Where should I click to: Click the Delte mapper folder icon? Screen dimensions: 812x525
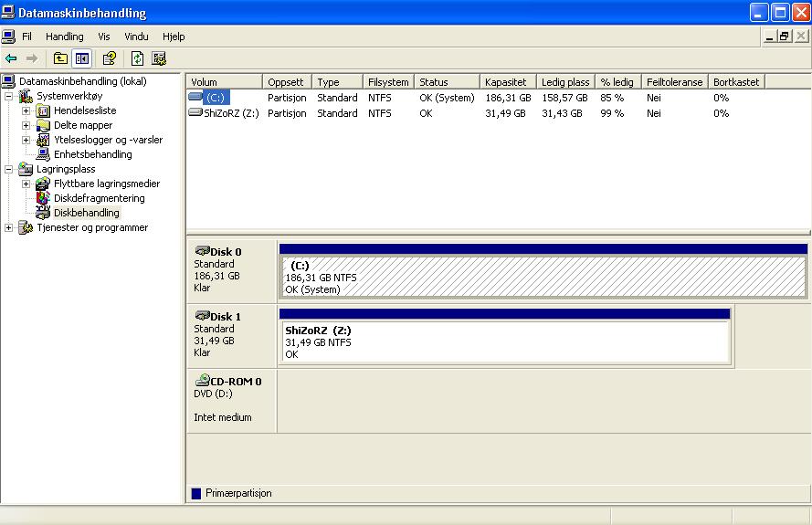(x=43, y=125)
